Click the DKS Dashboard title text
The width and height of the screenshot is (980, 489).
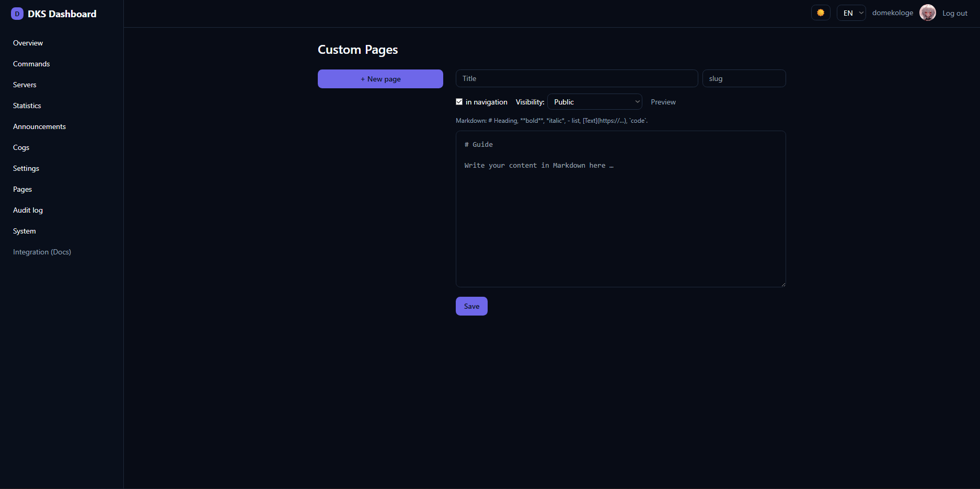click(62, 14)
